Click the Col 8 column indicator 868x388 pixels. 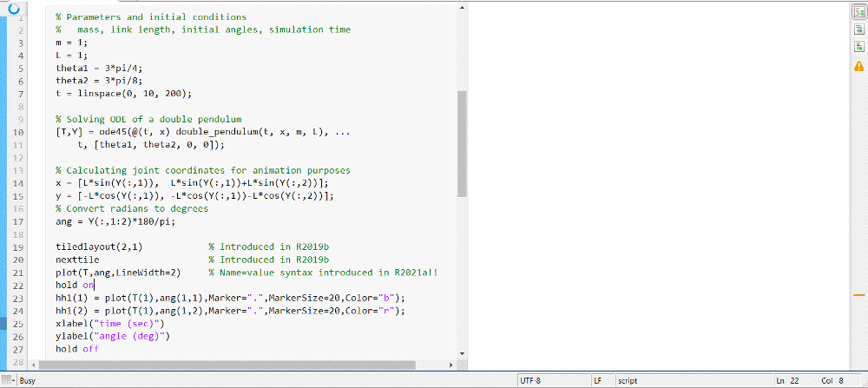832,380
